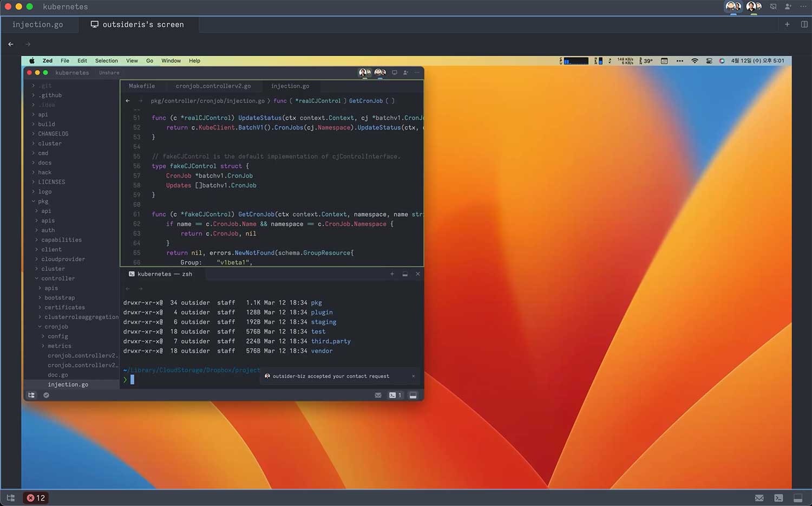Open the Edit menu
The height and width of the screenshot is (506, 812).
point(82,61)
